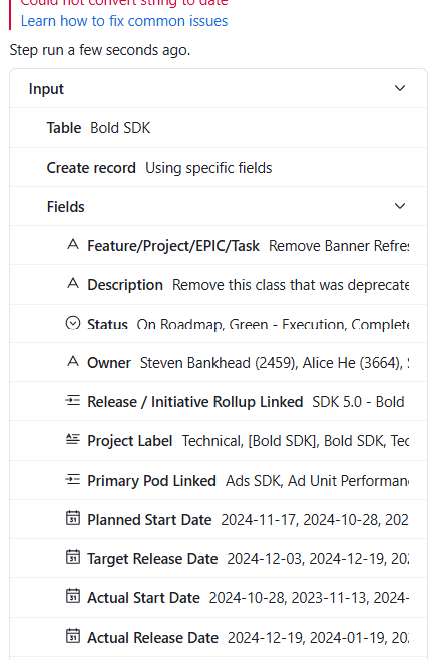Image resolution: width=430 pixels, height=660 pixels.
Task: Click the Owner field value text
Action: (274, 363)
